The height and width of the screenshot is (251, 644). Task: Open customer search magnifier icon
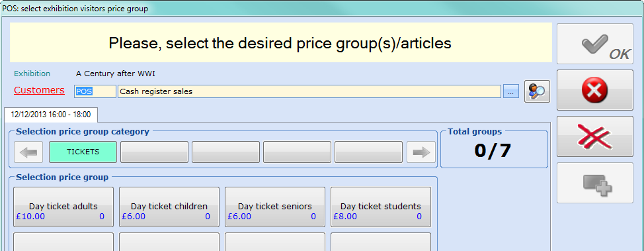(x=537, y=91)
